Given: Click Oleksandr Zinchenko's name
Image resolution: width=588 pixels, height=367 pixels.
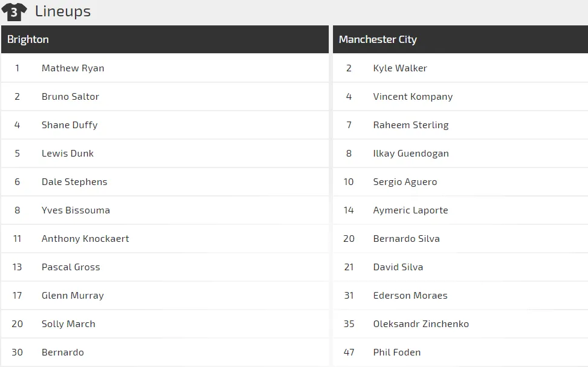Looking at the screenshot, I should pyautogui.click(x=421, y=324).
